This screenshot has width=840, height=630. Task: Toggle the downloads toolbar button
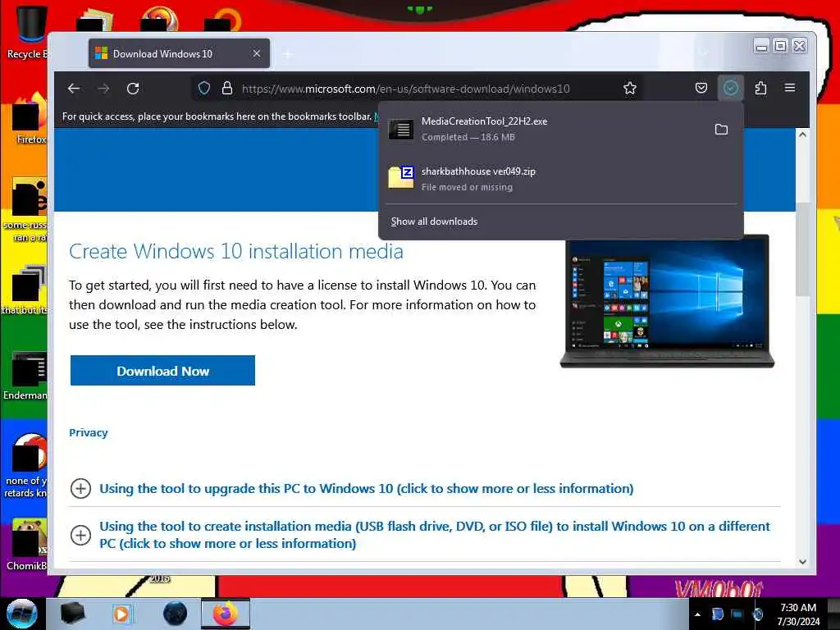point(731,88)
